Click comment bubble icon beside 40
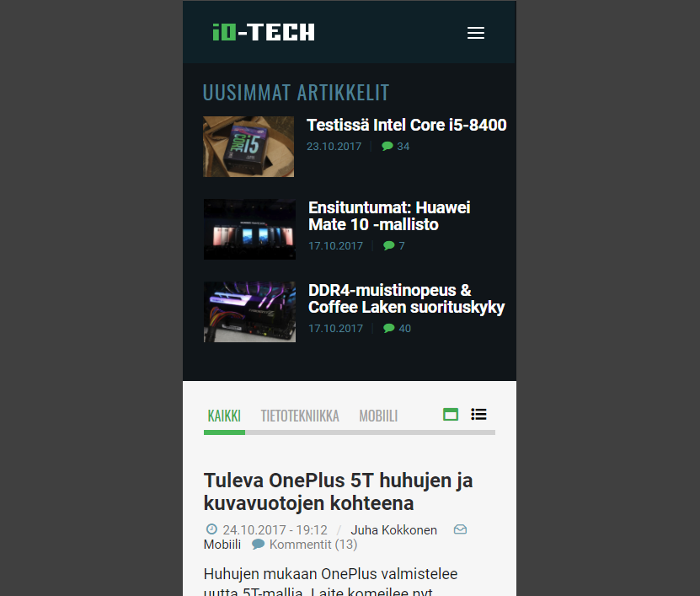700x596 pixels. coord(389,328)
